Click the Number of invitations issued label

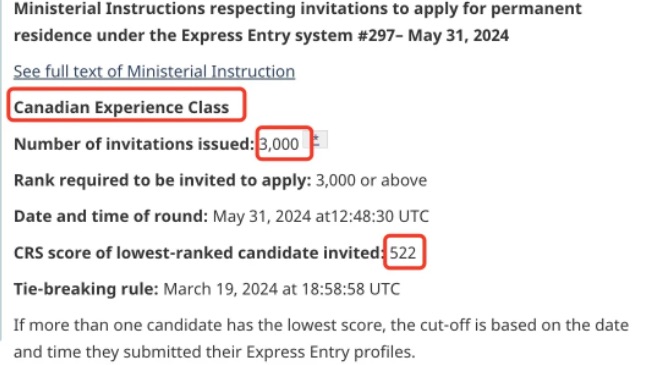tap(134, 144)
